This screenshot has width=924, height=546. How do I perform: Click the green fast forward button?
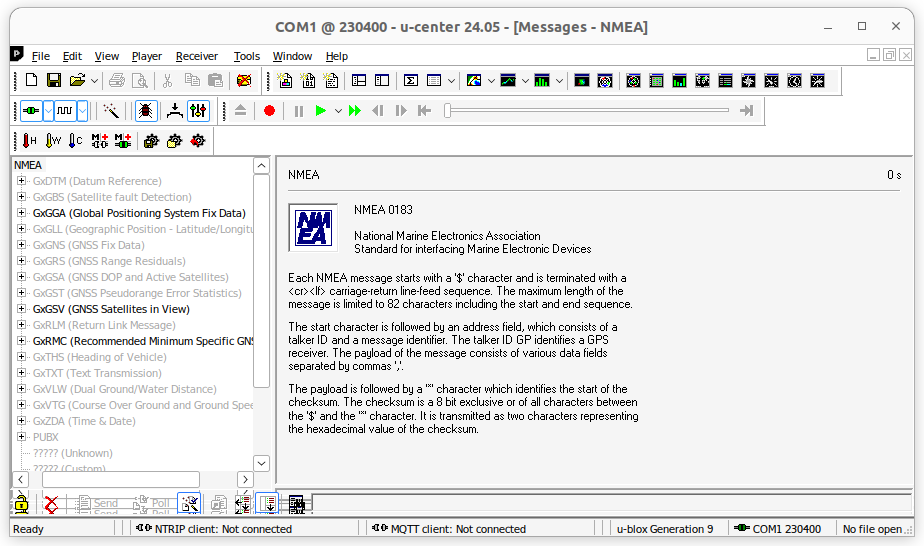click(355, 111)
